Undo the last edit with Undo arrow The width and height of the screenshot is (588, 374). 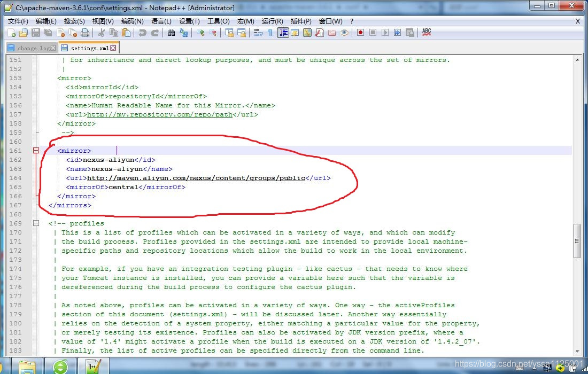142,33
